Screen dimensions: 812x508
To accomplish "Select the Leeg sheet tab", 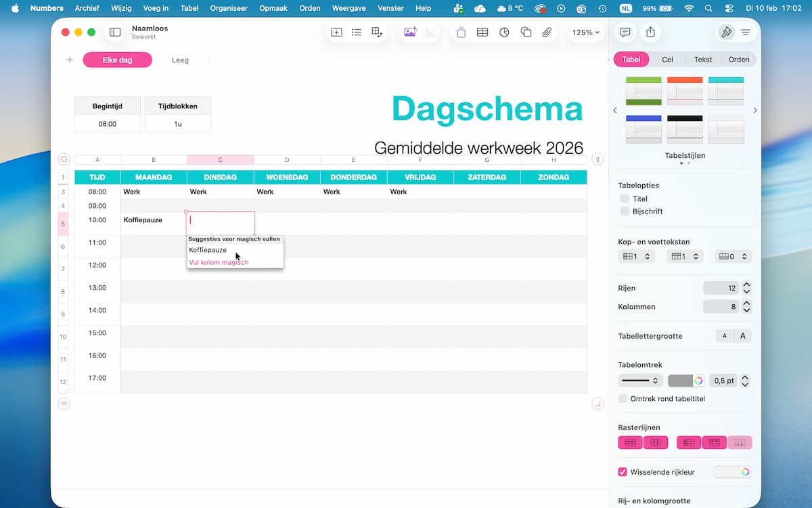I will point(180,60).
